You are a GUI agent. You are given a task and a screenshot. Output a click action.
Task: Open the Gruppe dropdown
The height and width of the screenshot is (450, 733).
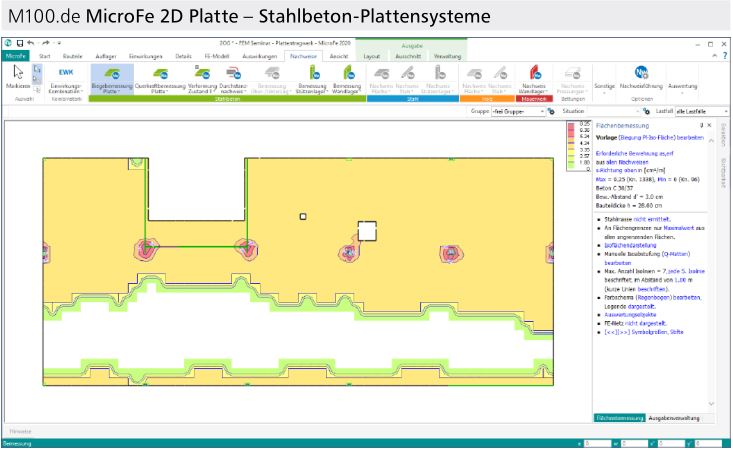click(x=518, y=112)
